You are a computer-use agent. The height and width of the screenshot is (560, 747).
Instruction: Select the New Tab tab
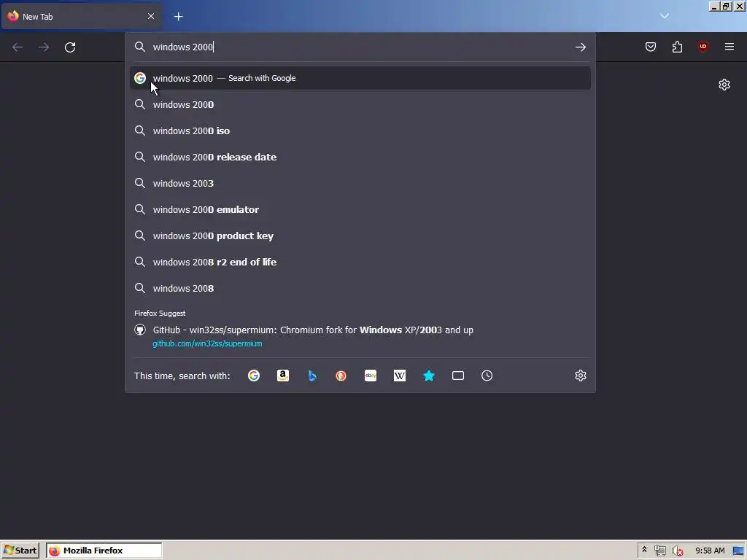point(82,16)
